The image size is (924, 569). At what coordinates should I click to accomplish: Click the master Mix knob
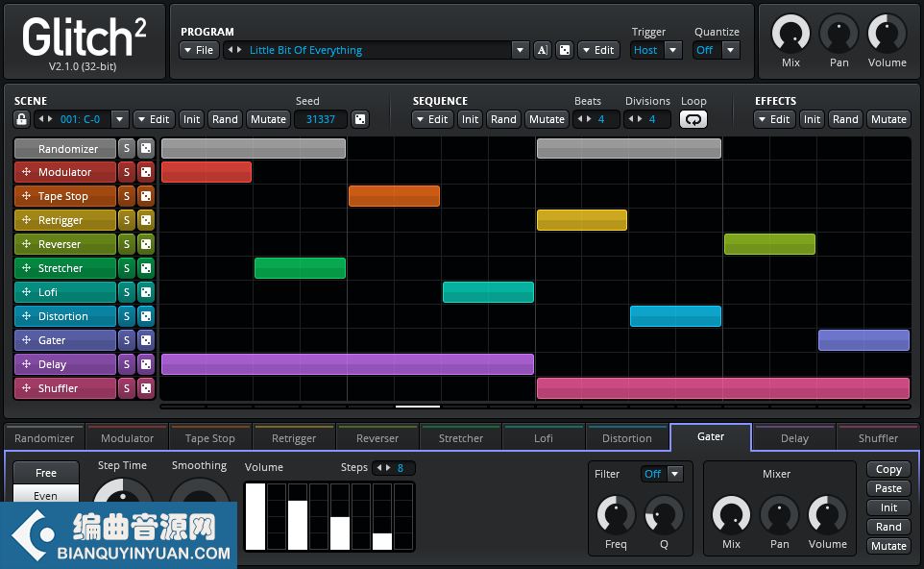pos(790,35)
